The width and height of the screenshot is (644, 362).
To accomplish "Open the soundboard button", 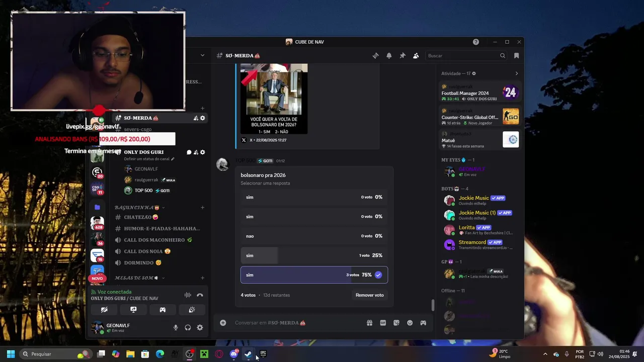I will click(192, 310).
